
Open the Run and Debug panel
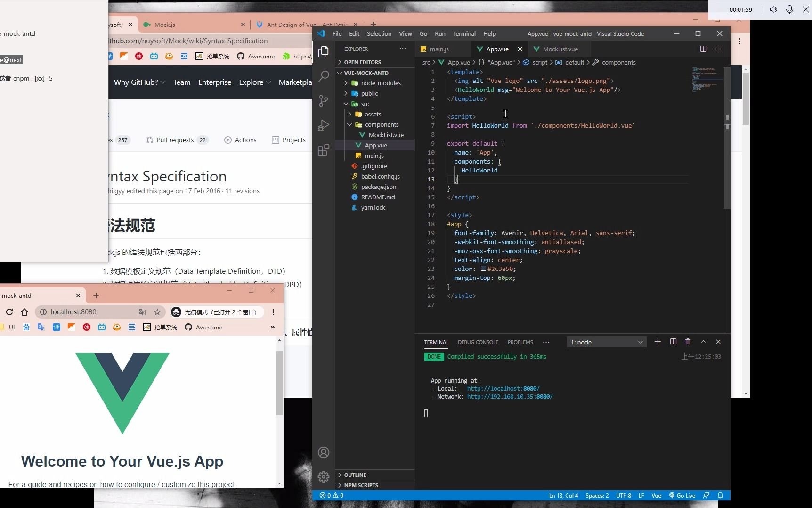coord(324,125)
